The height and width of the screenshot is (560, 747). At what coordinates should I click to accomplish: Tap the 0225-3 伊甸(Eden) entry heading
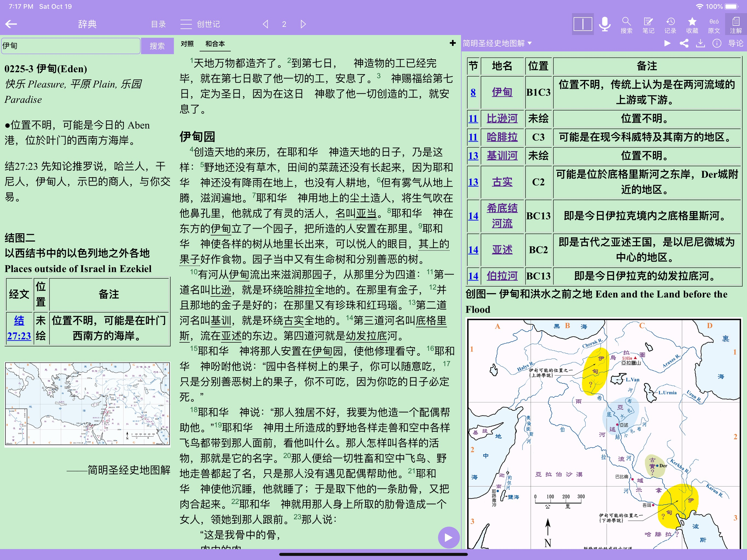(x=46, y=69)
